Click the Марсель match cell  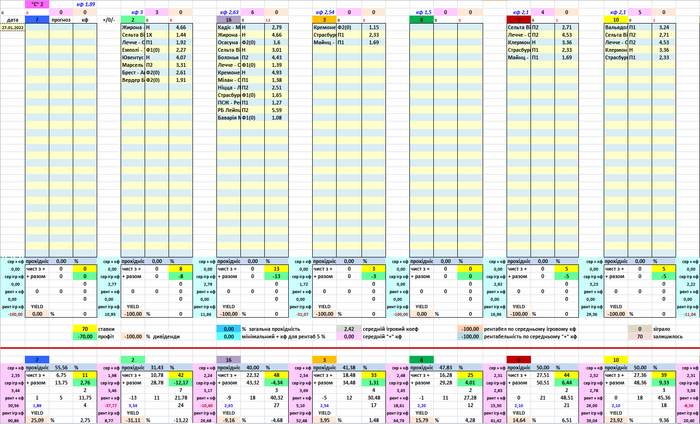point(133,65)
